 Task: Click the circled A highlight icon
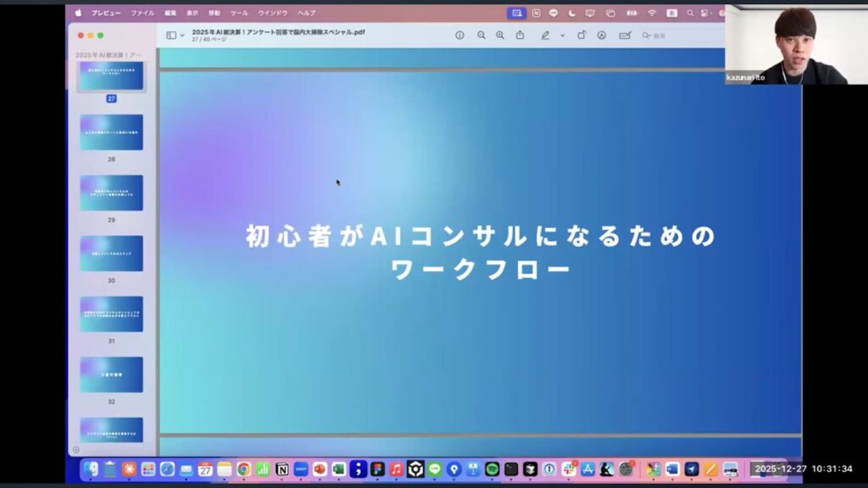coord(602,36)
